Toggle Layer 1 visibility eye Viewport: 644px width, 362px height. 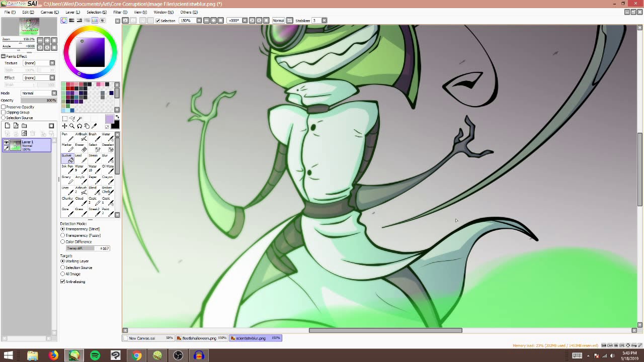click(6, 142)
